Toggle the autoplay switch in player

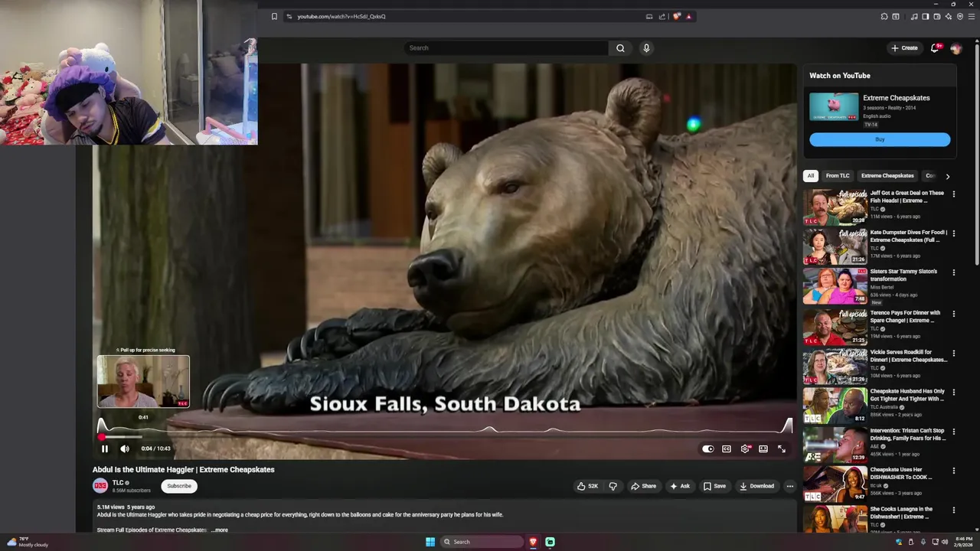[708, 449]
